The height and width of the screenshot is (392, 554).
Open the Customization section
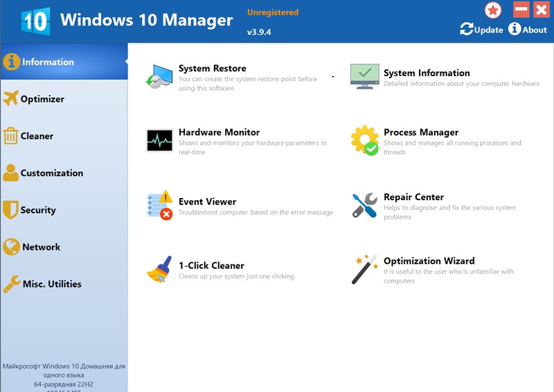tap(64, 173)
